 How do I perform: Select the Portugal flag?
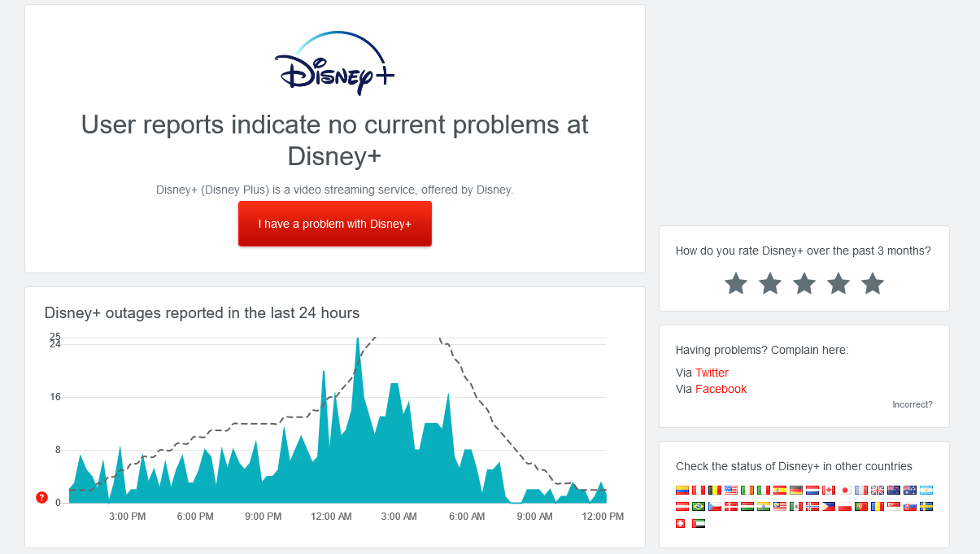(x=861, y=506)
